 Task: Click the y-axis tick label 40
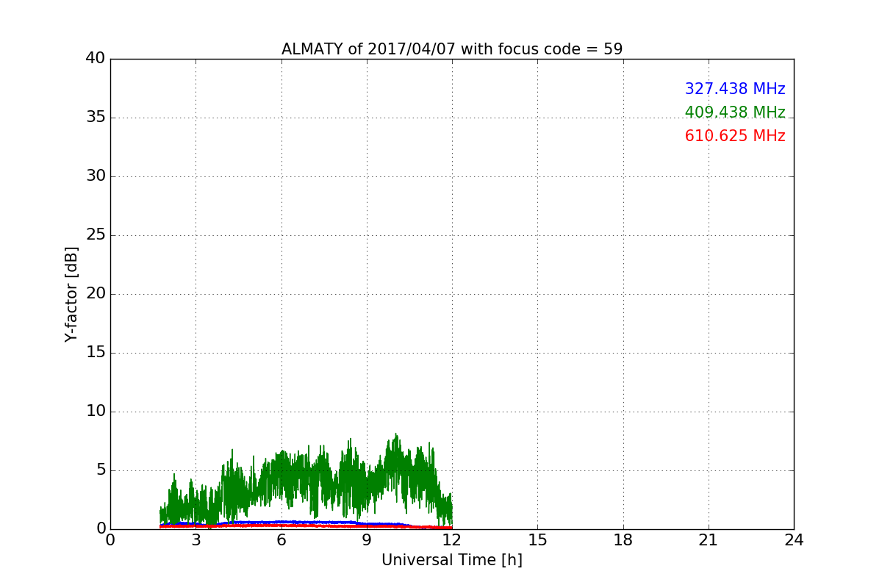coord(96,59)
